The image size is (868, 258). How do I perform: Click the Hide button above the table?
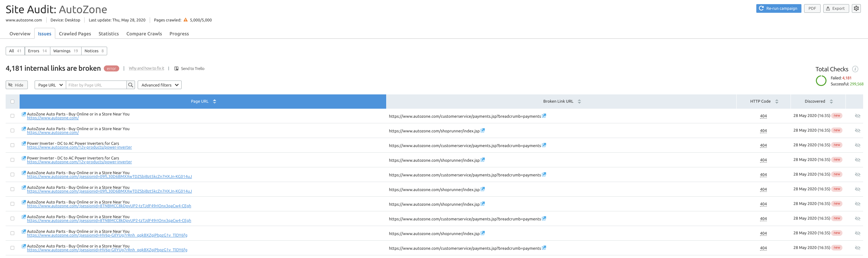click(x=17, y=85)
